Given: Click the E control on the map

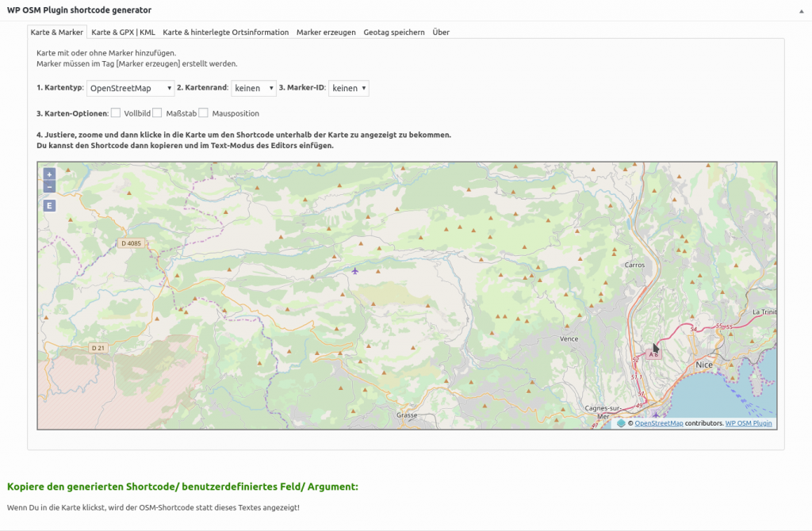Looking at the screenshot, I should (48, 204).
